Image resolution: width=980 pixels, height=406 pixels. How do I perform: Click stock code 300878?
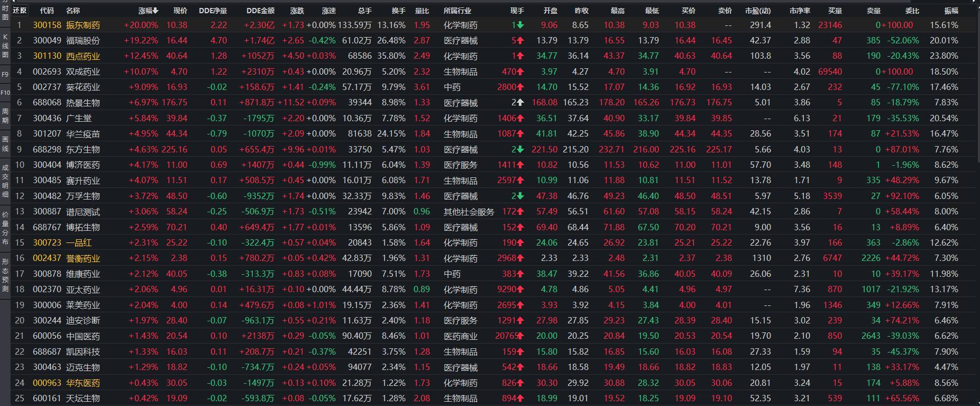tap(47, 274)
